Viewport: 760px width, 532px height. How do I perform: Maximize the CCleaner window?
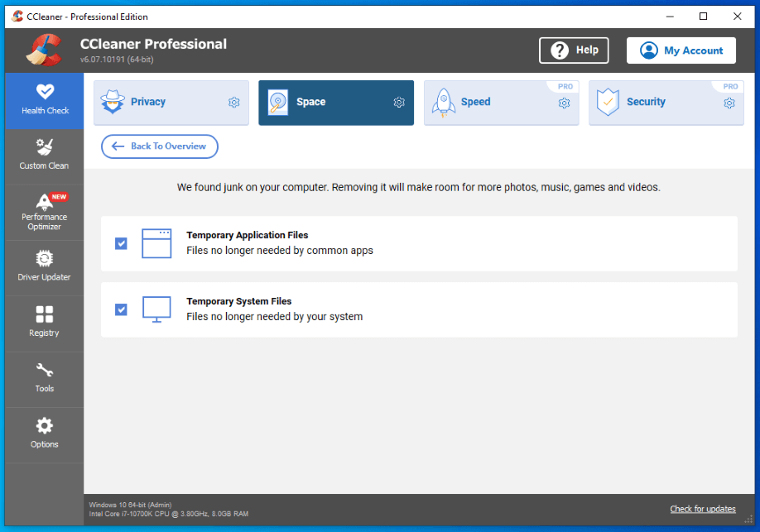pos(704,17)
